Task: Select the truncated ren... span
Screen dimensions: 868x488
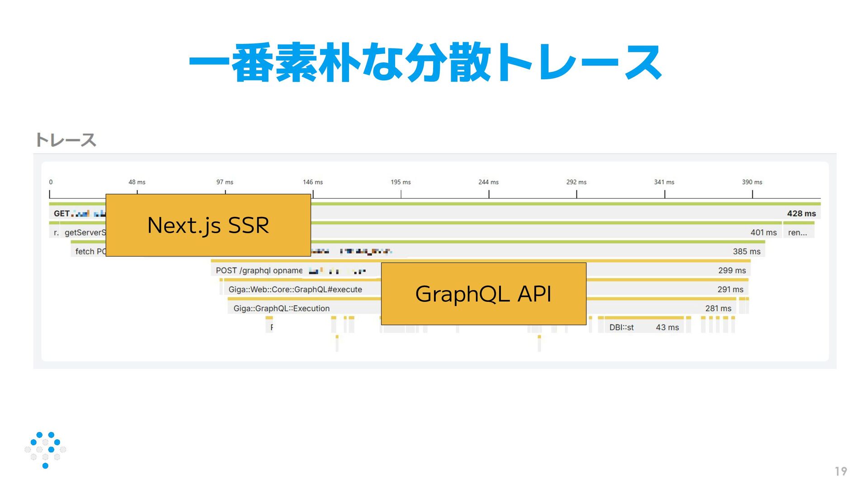Action: pyautogui.click(x=797, y=232)
